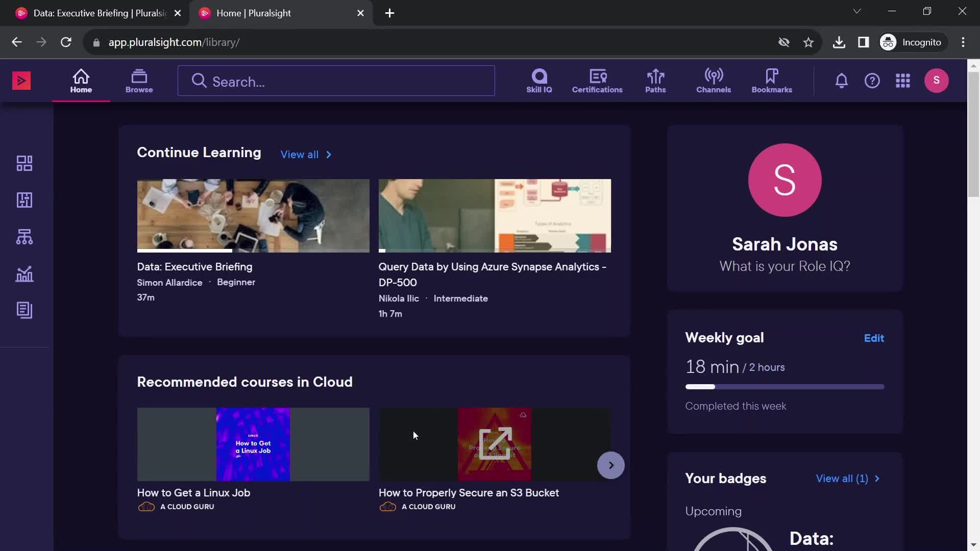
Task: Click the analytics chart sidebar icon
Action: click(x=24, y=273)
